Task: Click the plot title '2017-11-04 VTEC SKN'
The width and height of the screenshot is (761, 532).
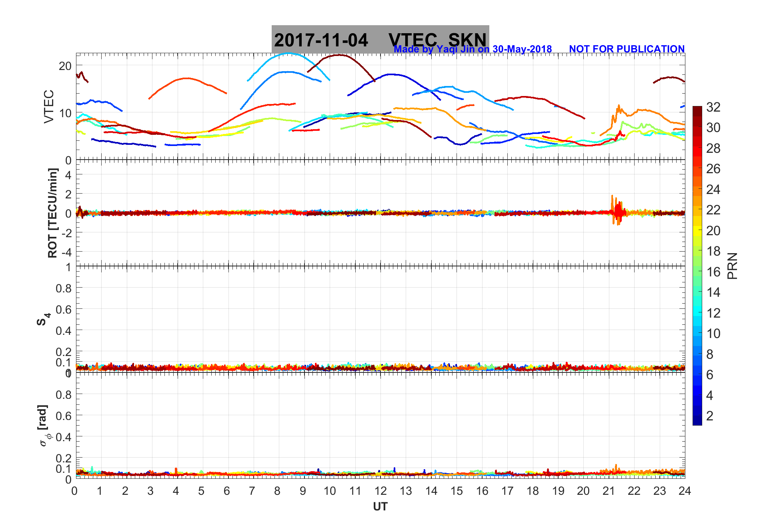Action: tap(380, 40)
